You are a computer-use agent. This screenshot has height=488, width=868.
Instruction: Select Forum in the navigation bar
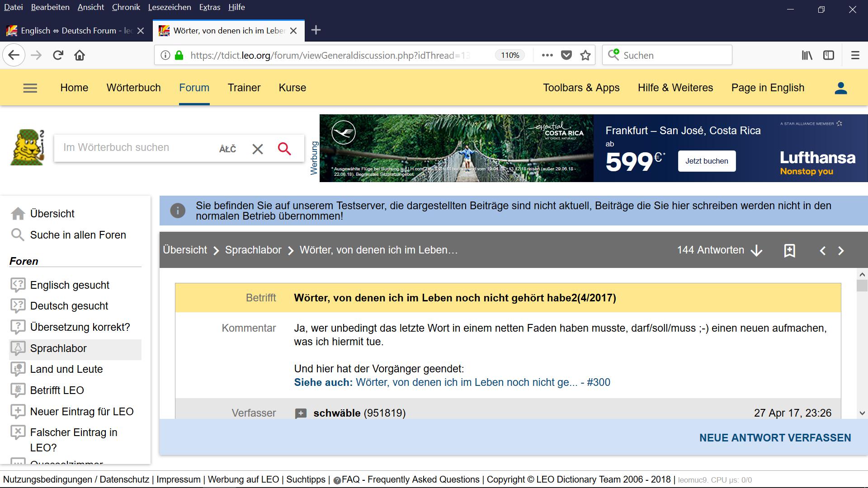coord(194,88)
